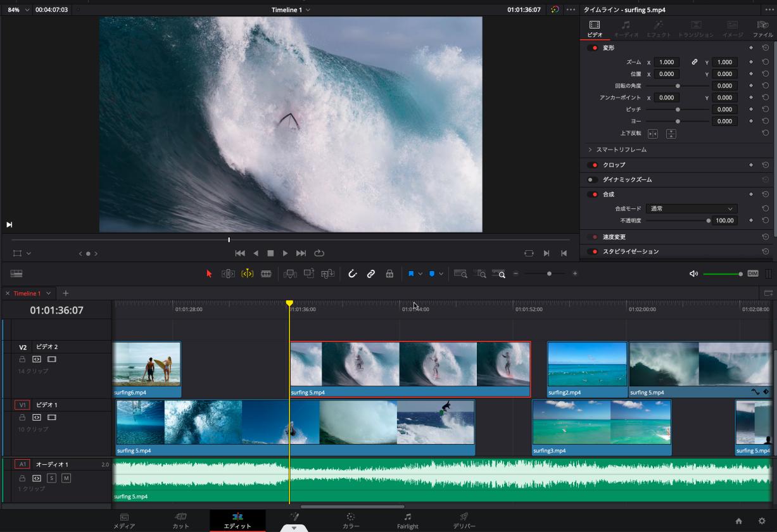Enable the ダイナミックズーム toggle

pos(593,180)
